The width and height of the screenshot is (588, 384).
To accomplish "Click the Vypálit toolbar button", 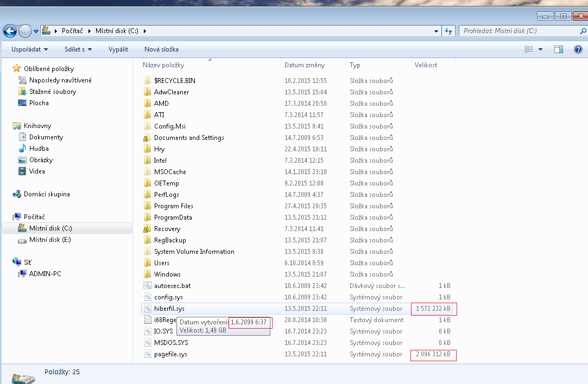I will point(118,49).
